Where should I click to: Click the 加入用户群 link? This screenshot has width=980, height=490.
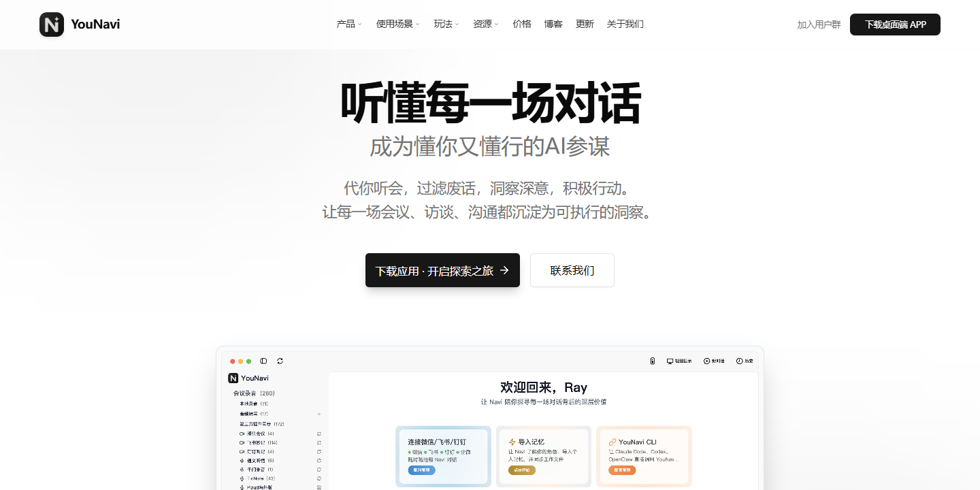pyautogui.click(x=819, y=24)
